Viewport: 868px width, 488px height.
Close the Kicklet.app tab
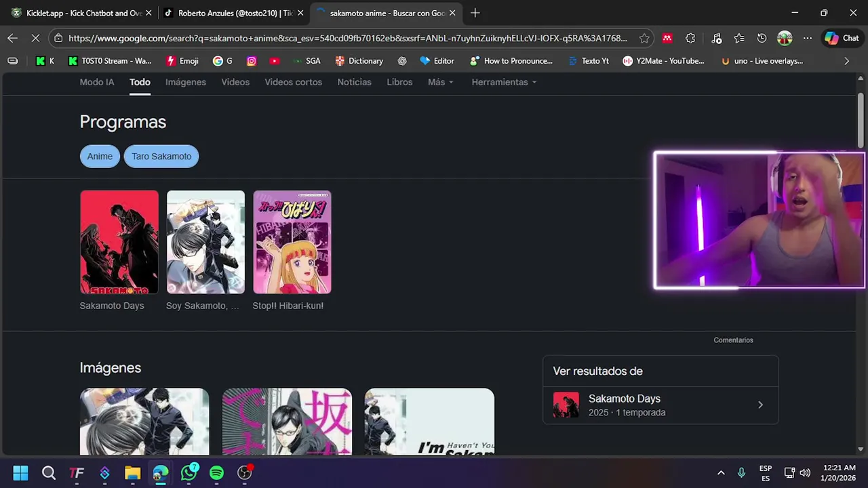point(149,13)
